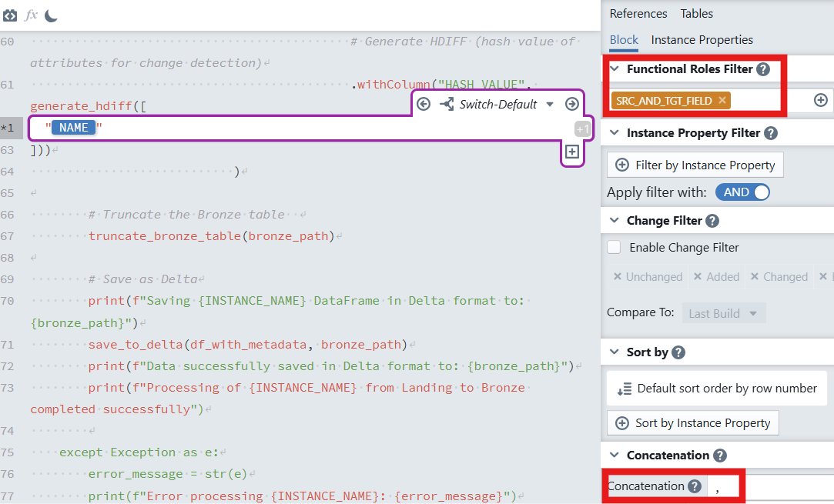Add a functional role with plus icon
The image size is (834, 504).
pos(820,100)
